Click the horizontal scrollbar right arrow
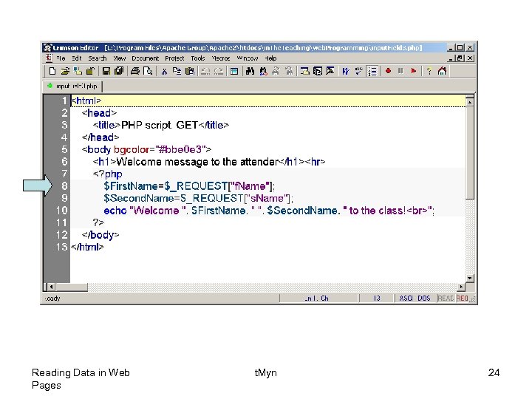Image resolution: width=532 pixels, height=399 pixels. click(x=461, y=287)
